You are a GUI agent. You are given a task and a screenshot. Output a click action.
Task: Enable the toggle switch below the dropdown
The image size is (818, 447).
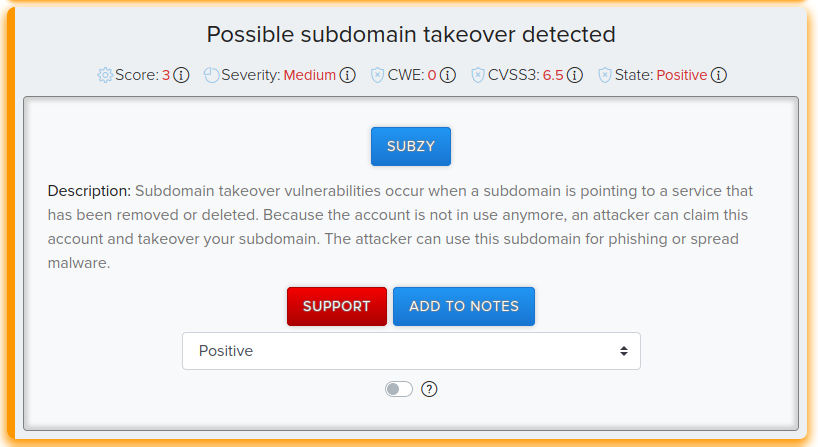(x=399, y=389)
